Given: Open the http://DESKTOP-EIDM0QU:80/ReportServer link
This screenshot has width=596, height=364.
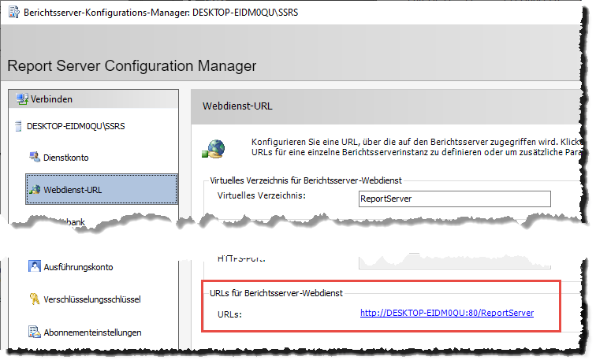Looking at the screenshot, I should pyautogui.click(x=447, y=313).
